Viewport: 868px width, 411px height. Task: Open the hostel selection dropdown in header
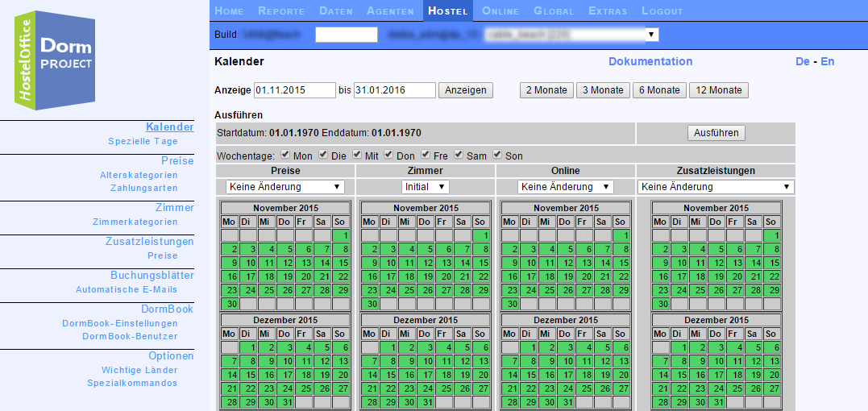[571, 35]
